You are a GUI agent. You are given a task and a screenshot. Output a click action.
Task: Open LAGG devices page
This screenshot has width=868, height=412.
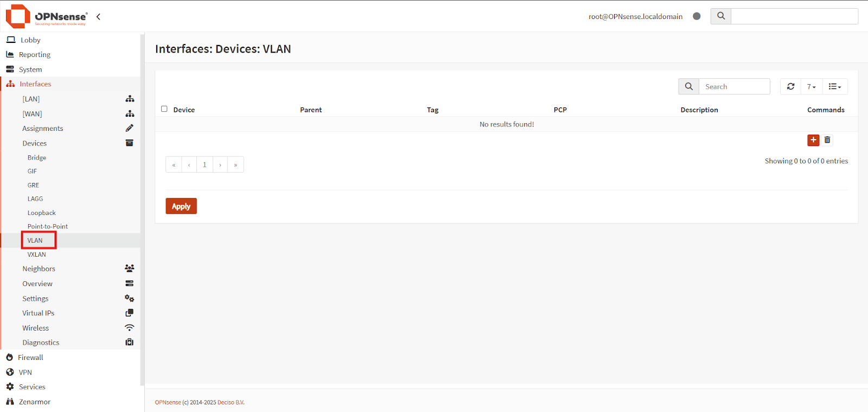coord(35,199)
